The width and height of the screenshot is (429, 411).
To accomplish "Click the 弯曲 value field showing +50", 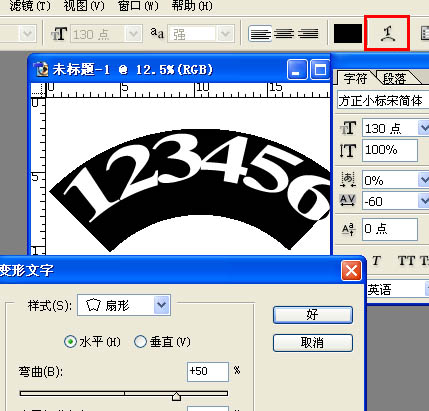I will point(208,372).
